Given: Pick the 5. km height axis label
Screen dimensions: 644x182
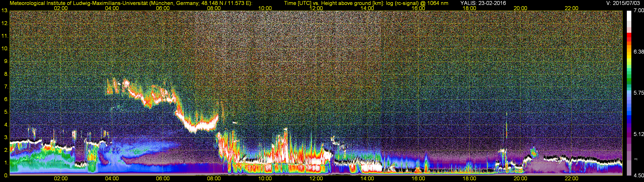Looking at the screenshot, I should click(x=6, y=112).
